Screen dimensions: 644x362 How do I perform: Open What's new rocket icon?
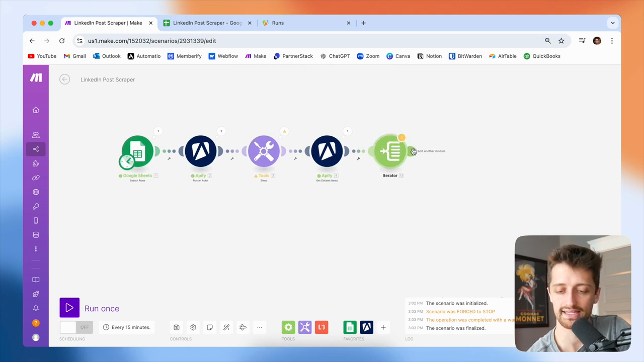click(x=36, y=294)
